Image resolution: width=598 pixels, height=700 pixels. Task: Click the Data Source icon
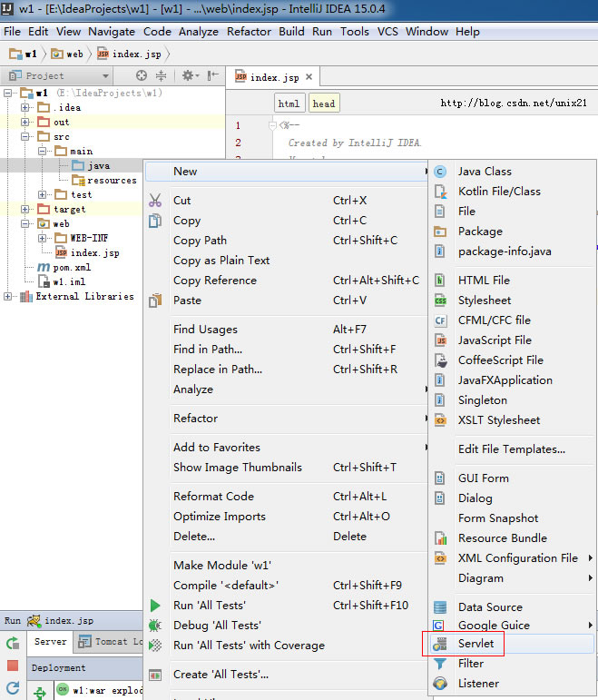(x=440, y=607)
